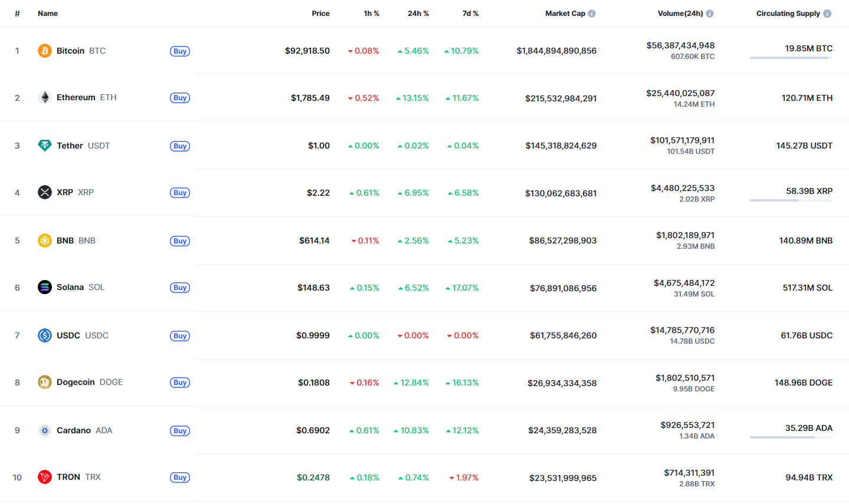Click the Buy button for Dogecoin
The width and height of the screenshot is (849, 504).
[x=180, y=383]
